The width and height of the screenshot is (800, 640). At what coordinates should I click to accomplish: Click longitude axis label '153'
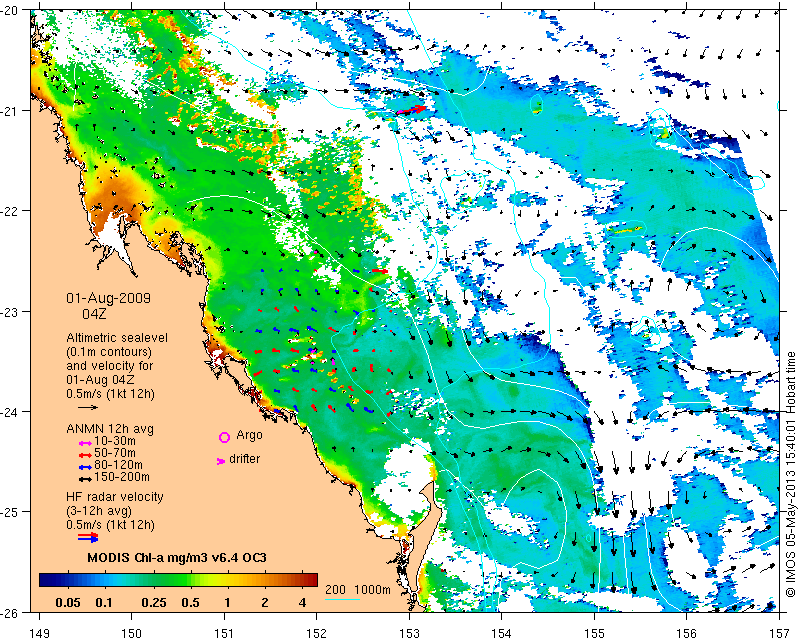click(409, 633)
